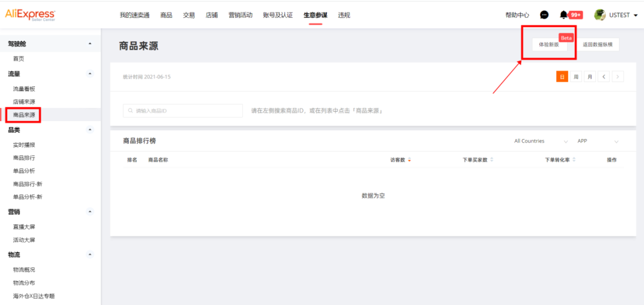Click the AliExpress Seller Center logo
Screen dimensions: 644x305
pyautogui.click(x=30, y=14)
